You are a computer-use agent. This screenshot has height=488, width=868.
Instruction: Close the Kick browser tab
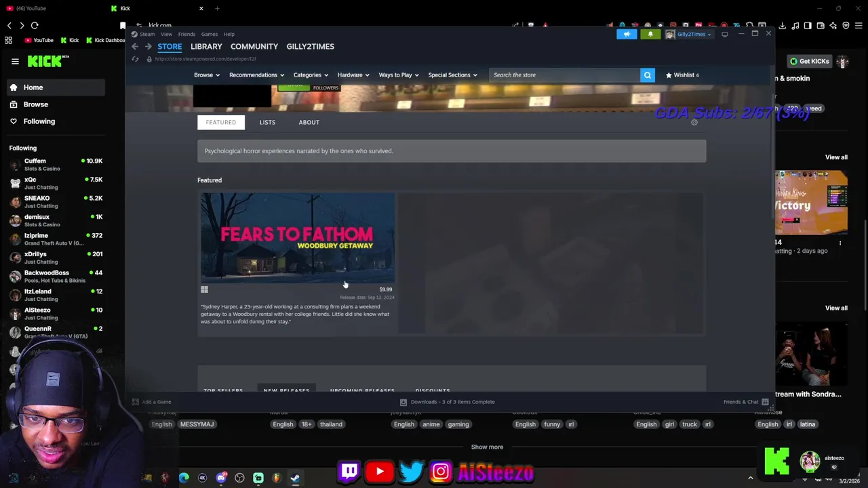point(201,8)
